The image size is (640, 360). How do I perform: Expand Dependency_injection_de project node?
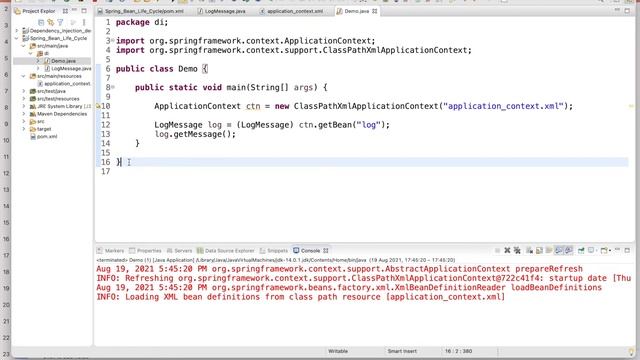click(17, 31)
